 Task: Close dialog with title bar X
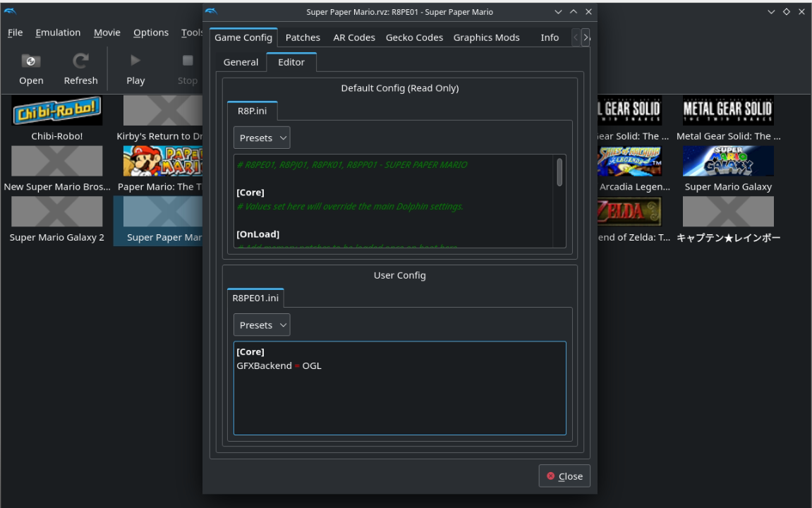pyautogui.click(x=588, y=11)
